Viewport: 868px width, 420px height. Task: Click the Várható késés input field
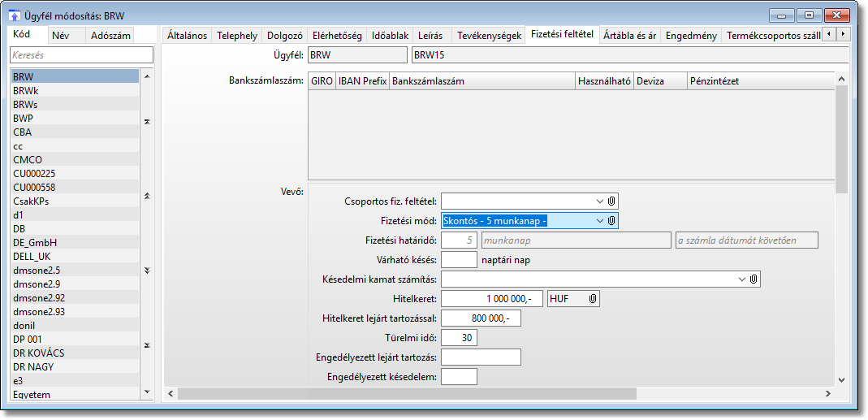[459, 259]
